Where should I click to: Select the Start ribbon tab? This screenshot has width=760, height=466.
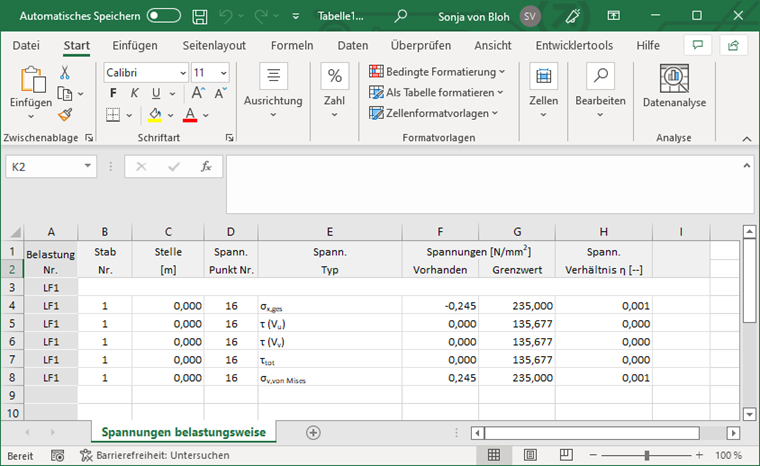pos(77,46)
